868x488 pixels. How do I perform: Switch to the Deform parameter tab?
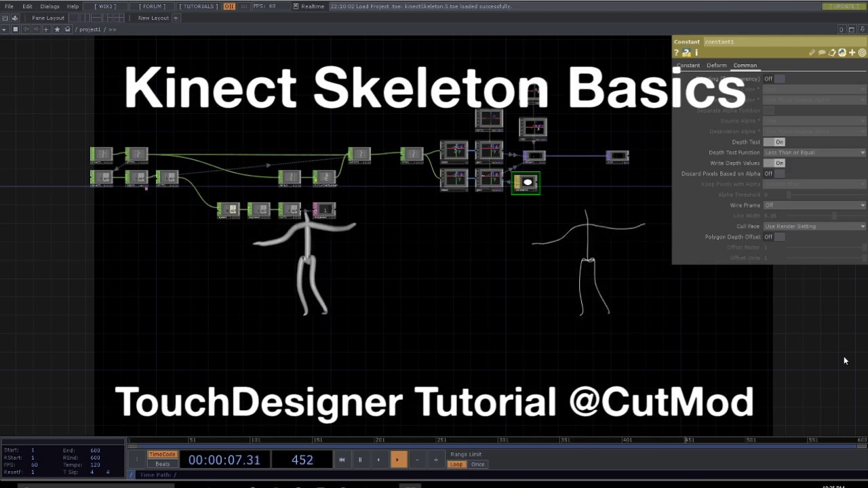coord(716,65)
